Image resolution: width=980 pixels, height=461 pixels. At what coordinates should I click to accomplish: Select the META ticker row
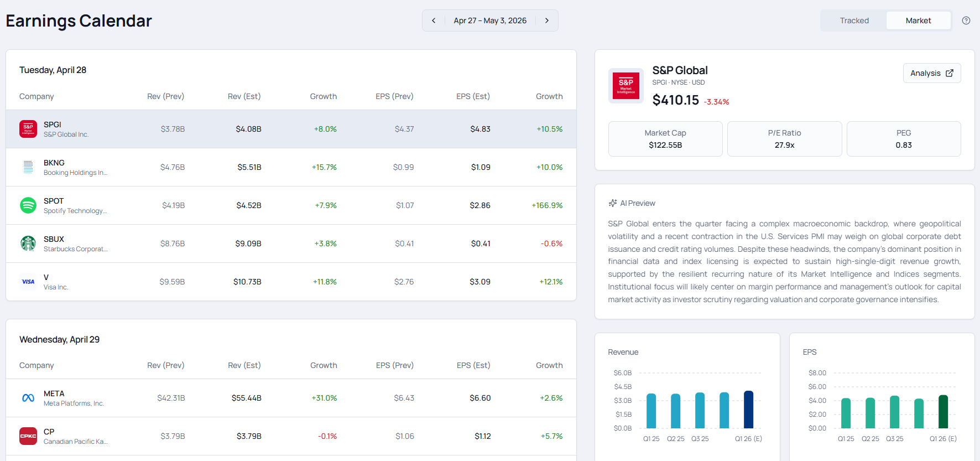291,398
